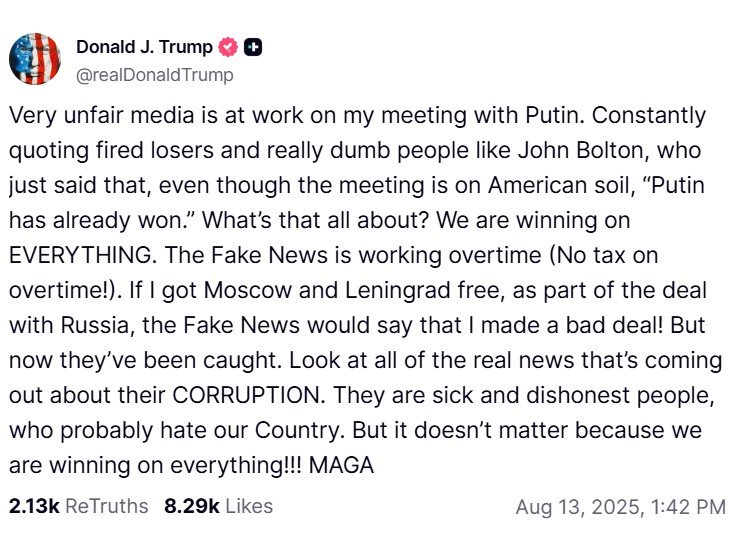Click the black plus badge beside name
The width and height of the screenshot is (738, 537).
pyautogui.click(x=254, y=47)
